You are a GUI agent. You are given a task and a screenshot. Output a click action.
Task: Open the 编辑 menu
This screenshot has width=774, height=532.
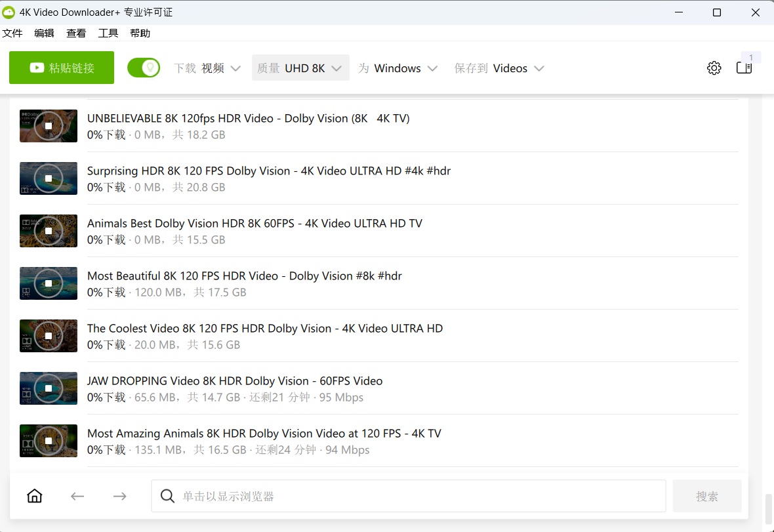[x=45, y=33]
